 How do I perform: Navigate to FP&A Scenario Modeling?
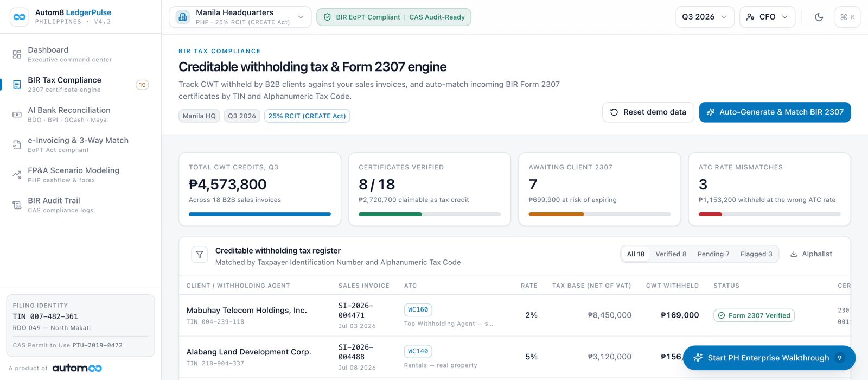point(80,175)
